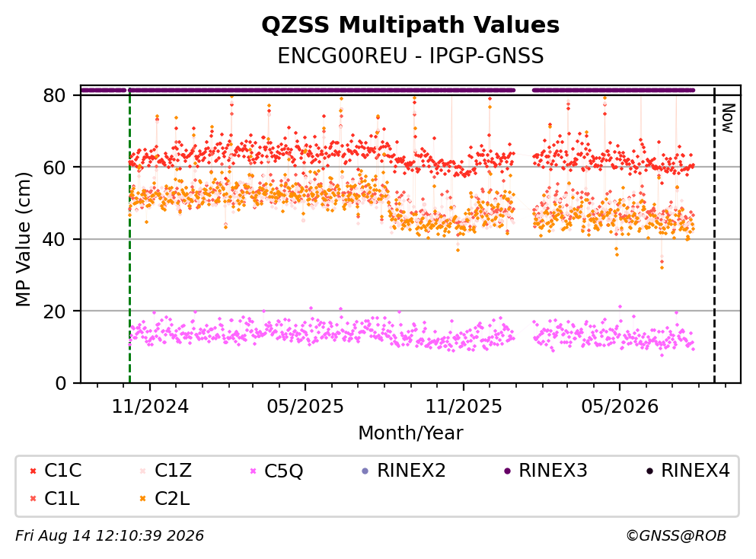Click the RINEX2 legend dot
Viewport: 756px width, 559px height.
point(365,471)
